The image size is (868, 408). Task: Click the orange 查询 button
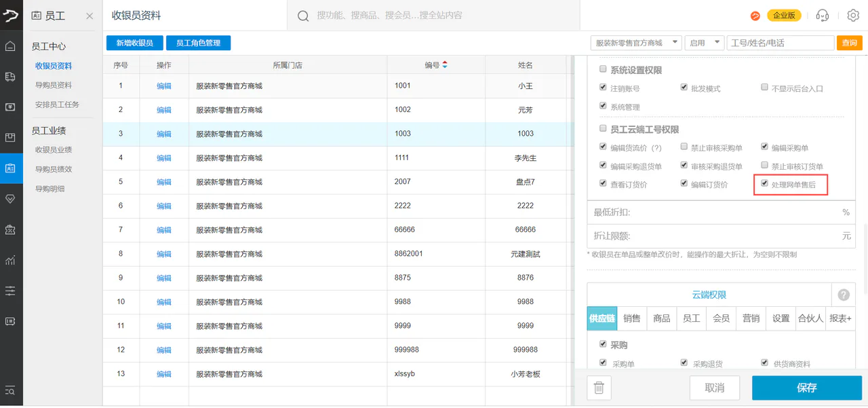coord(849,43)
